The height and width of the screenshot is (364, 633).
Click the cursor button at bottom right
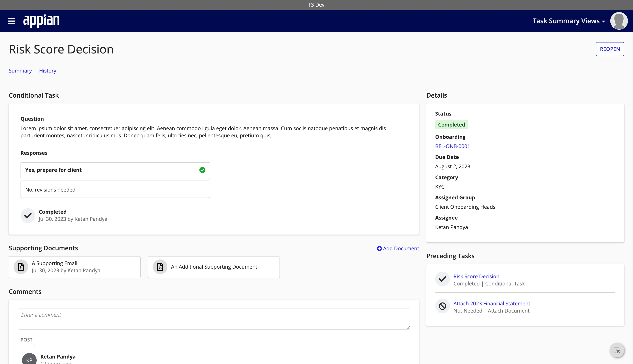617,350
